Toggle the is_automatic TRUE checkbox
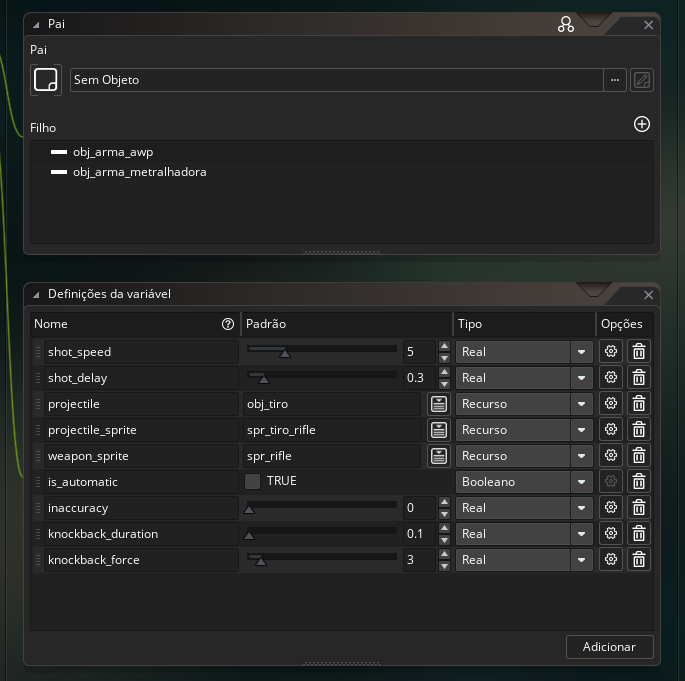The width and height of the screenshot is (685, 681). [x=252, y=481]
